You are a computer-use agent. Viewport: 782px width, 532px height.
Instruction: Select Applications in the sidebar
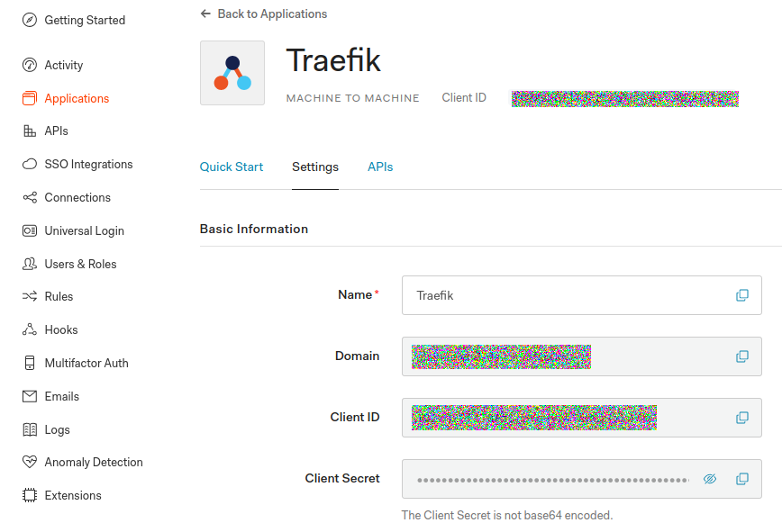click(x=77, y=98)
